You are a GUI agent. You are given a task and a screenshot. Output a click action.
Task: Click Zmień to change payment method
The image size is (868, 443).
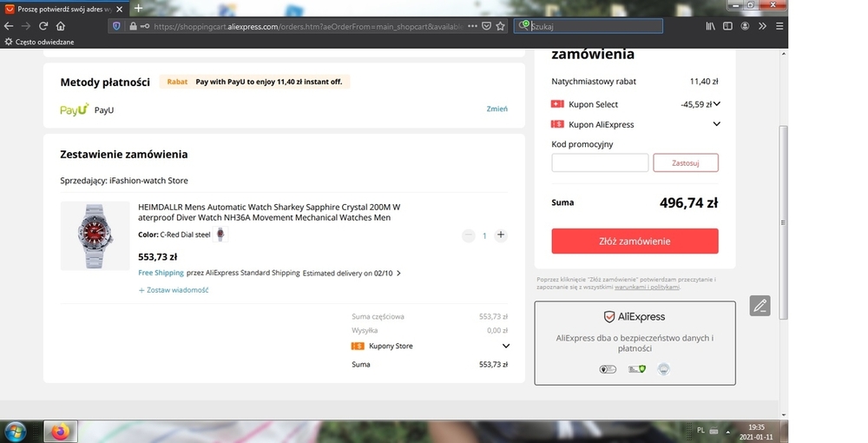(x=497, y=109)
